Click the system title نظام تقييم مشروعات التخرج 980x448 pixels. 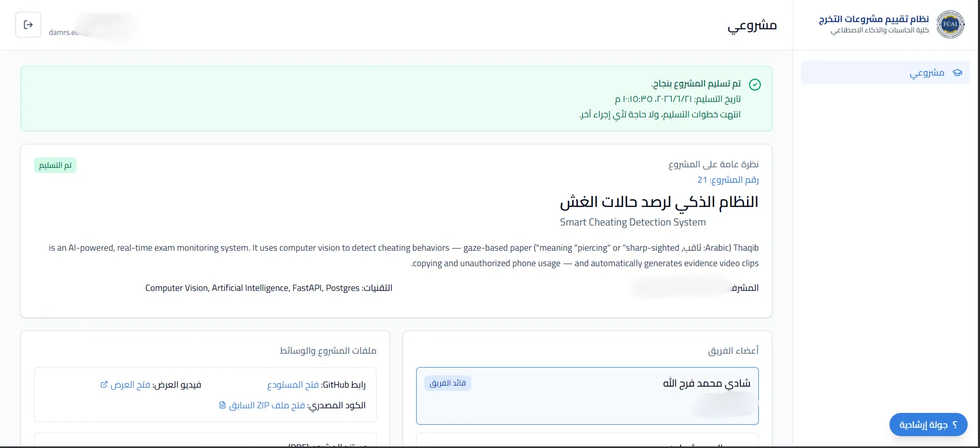coord(874,19)
